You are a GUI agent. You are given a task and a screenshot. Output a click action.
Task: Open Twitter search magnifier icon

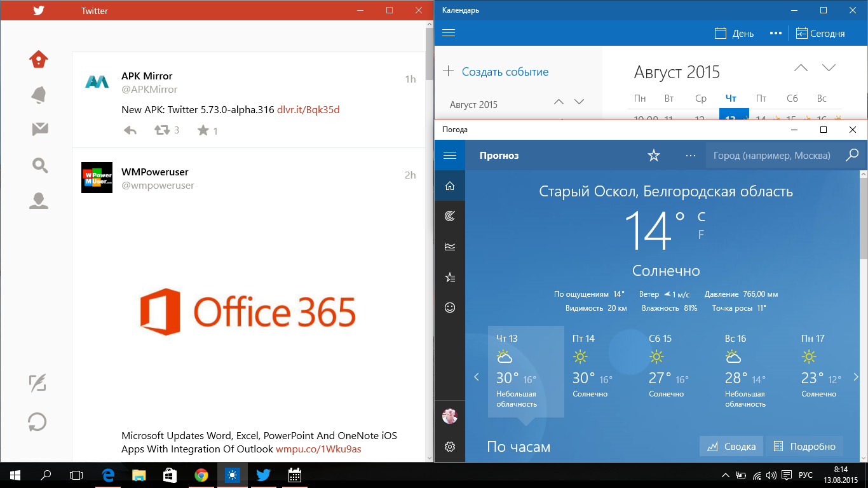(39, 165)
